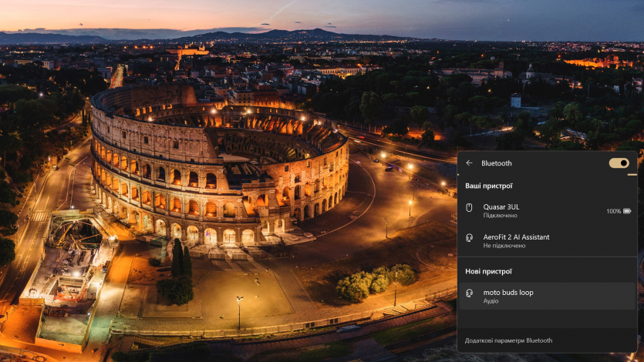Select the Quasar 3UL device name
This screenshot has height=362, width=644.
501,206
